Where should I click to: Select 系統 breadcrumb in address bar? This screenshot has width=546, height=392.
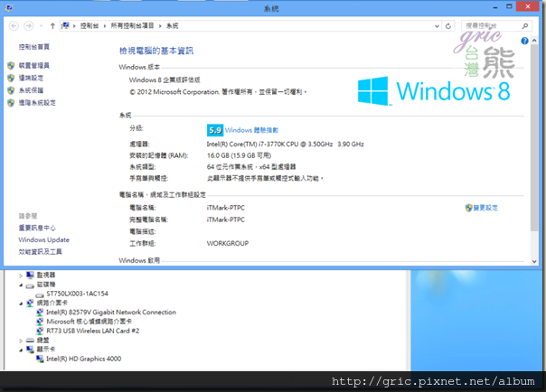tap(173, 25)
